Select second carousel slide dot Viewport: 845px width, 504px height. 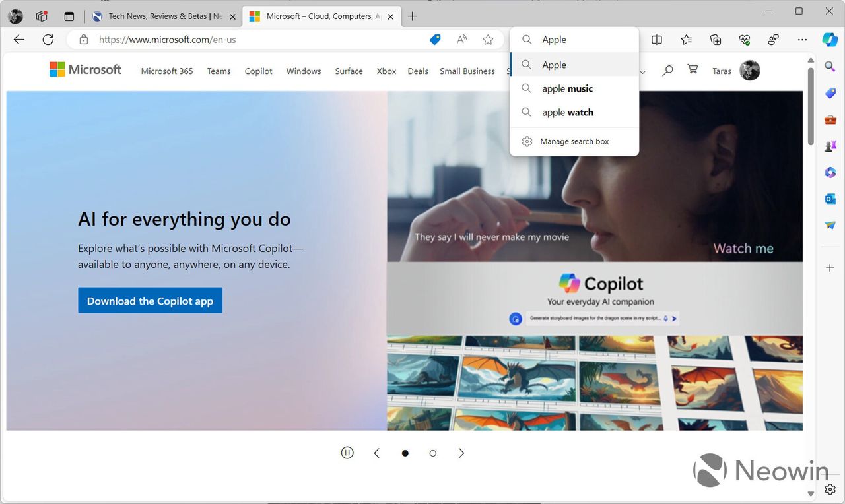(x=433, y=453)
